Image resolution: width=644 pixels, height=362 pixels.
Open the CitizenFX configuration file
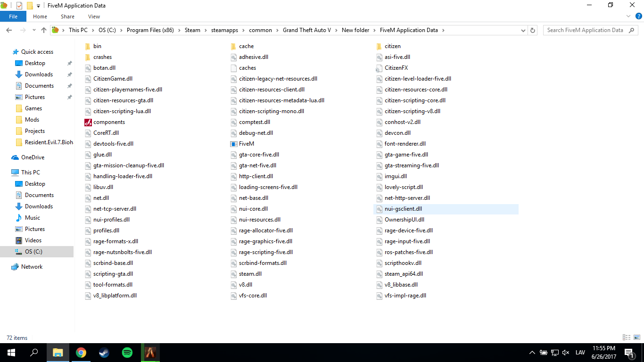(392, 68)
